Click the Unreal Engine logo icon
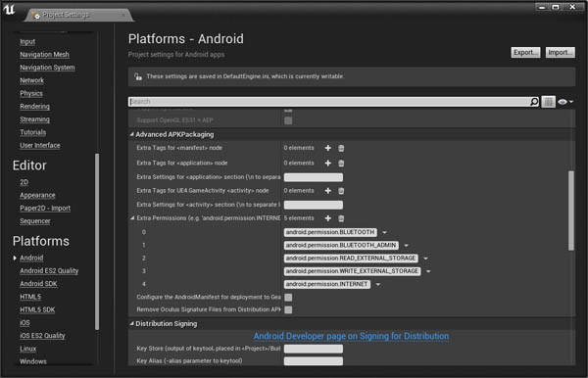The width and height of the screenshot is (588, 378). tap(9, 9)
